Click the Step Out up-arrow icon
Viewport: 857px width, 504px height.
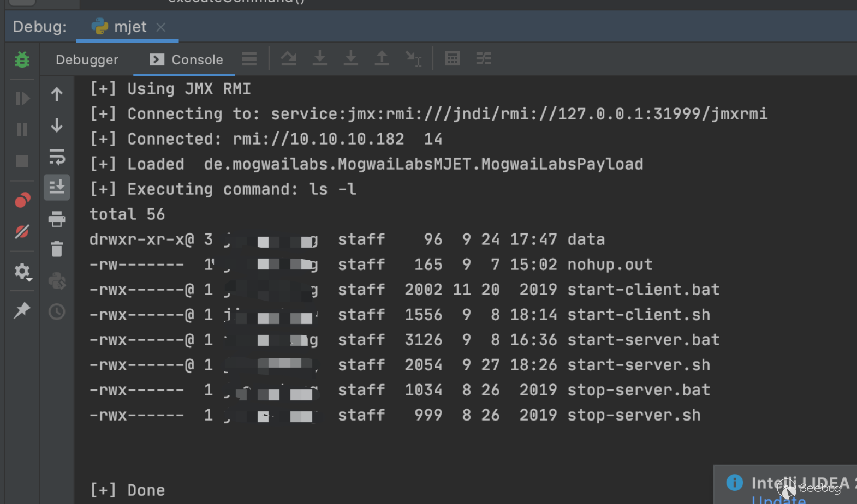382,58
